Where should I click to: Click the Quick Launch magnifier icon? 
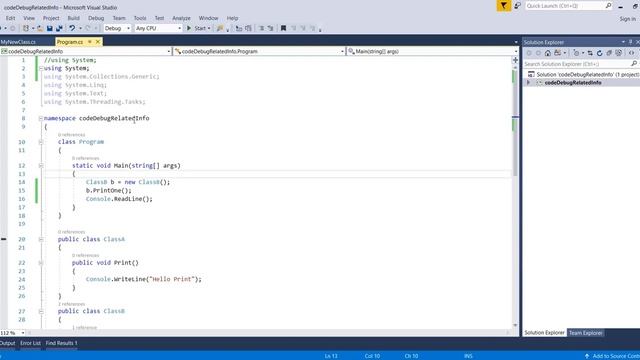[x=608, y=6]
